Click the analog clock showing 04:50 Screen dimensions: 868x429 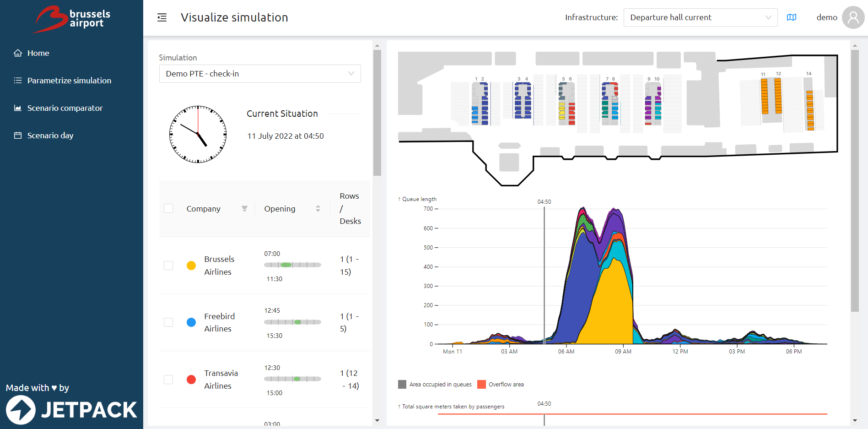click(198, 135)
